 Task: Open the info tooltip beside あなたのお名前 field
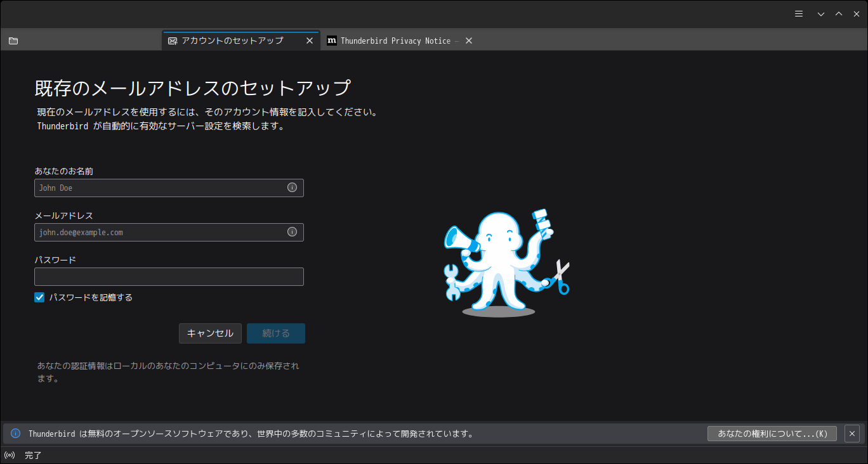coord(292,188)
